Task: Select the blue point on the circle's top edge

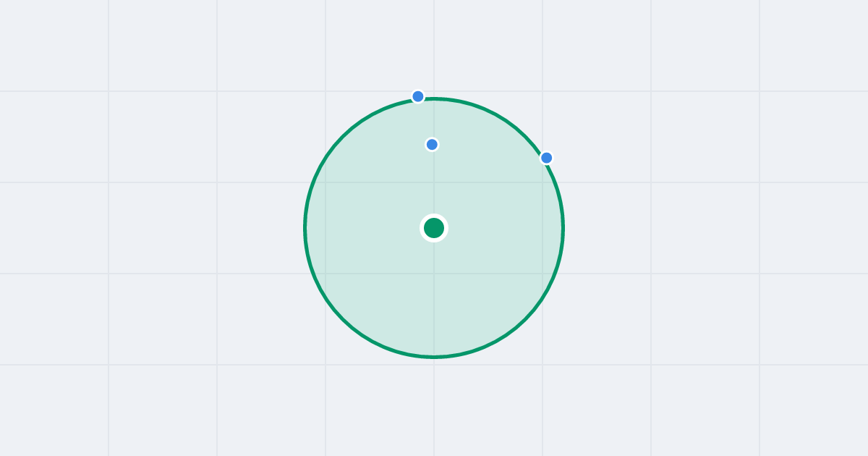Action: [418, 96]
